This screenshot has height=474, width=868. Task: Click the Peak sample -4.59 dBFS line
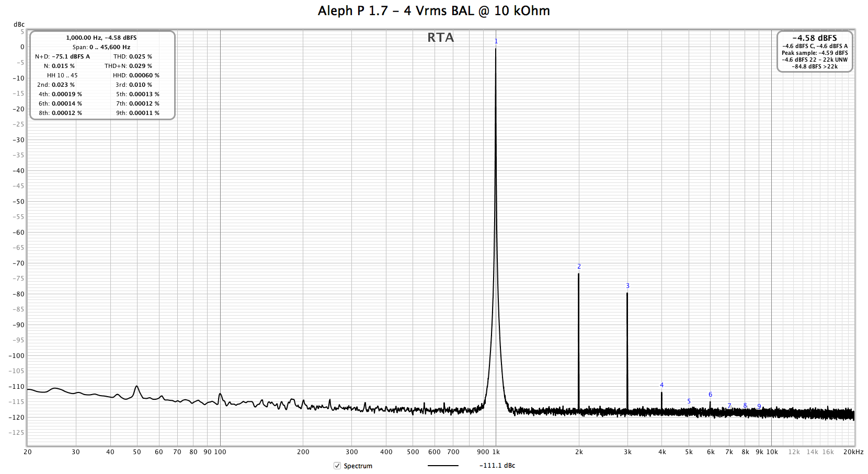pos(815,53)
